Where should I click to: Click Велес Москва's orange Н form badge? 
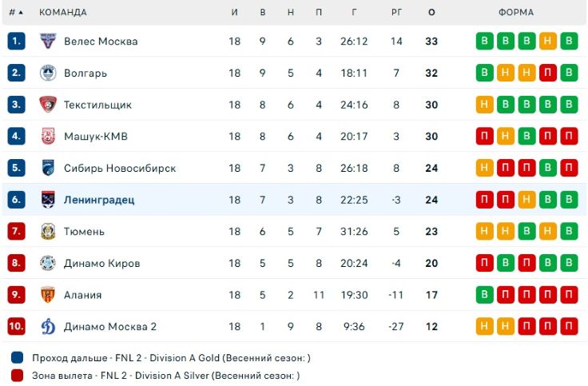(547, 42)
